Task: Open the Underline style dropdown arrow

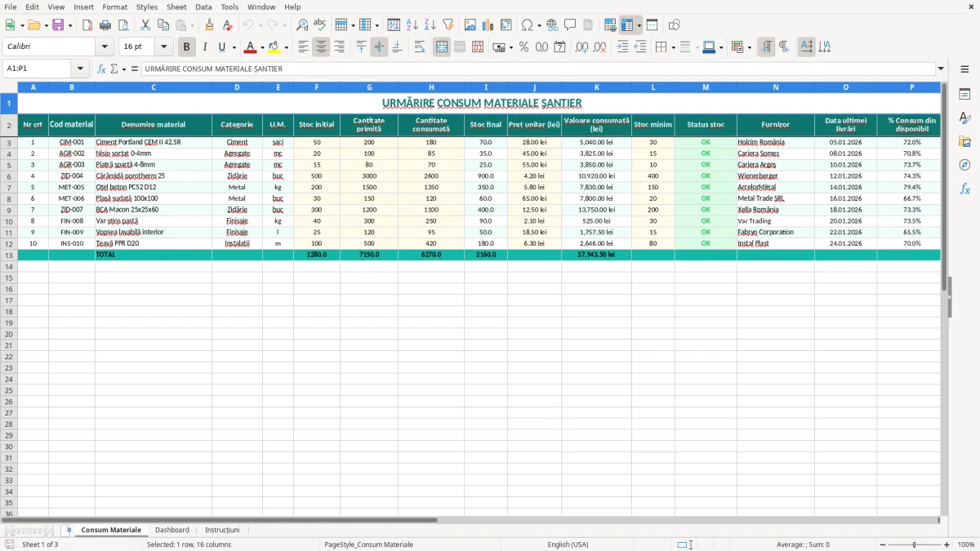Action: tap(234, 47)
